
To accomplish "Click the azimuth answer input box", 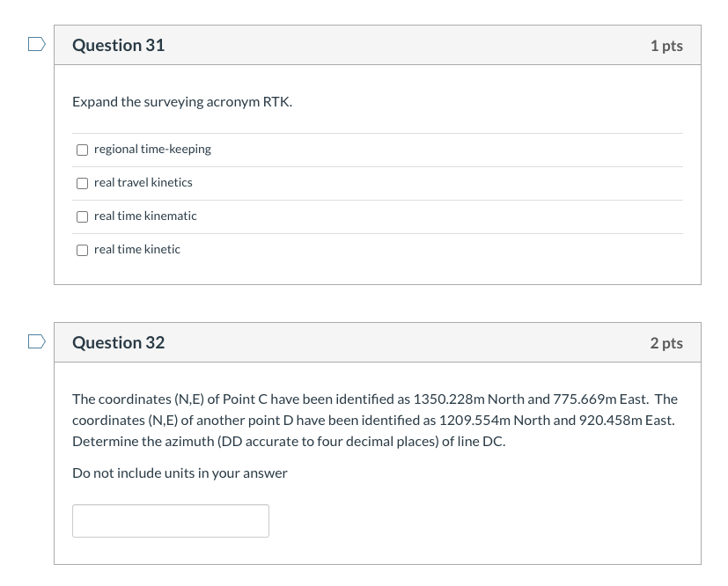I will (171, 521).
